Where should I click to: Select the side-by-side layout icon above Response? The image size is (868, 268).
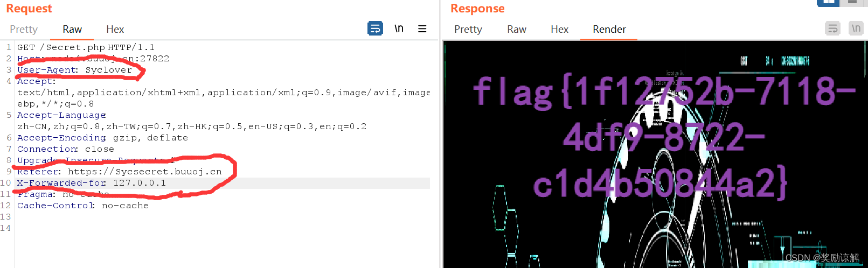point(828,3)
